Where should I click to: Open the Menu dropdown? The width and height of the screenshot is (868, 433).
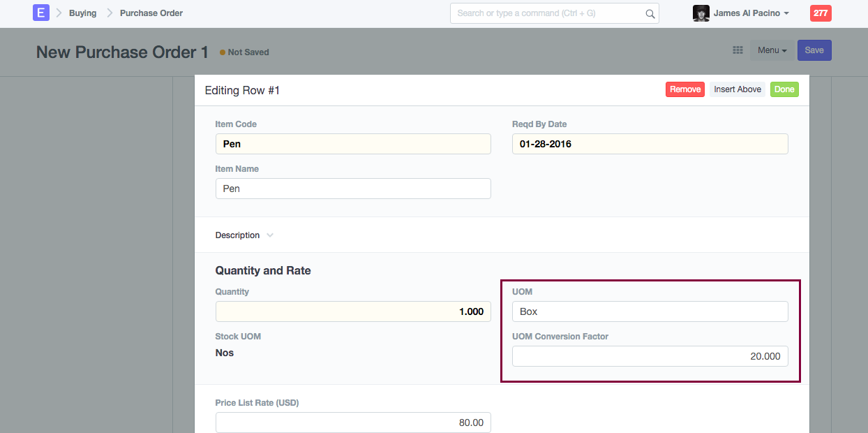(x=772, y=50)
